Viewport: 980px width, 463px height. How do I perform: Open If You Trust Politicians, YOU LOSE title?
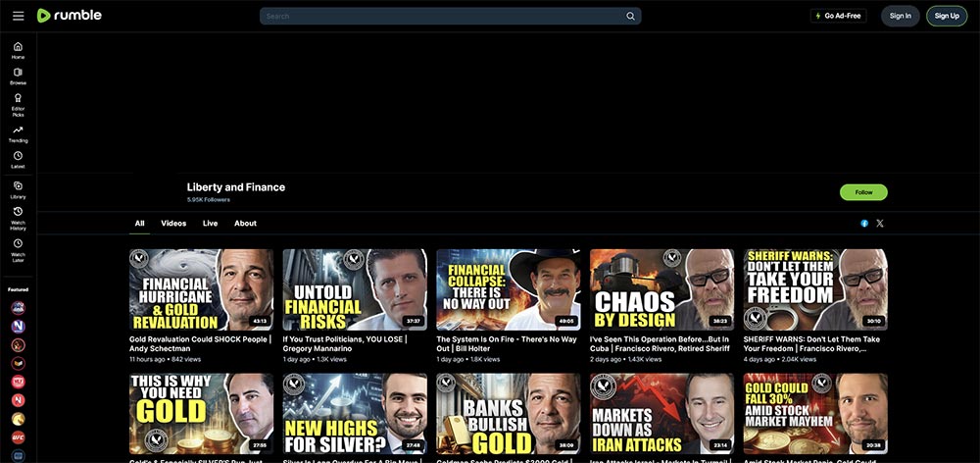click(344, 343)
